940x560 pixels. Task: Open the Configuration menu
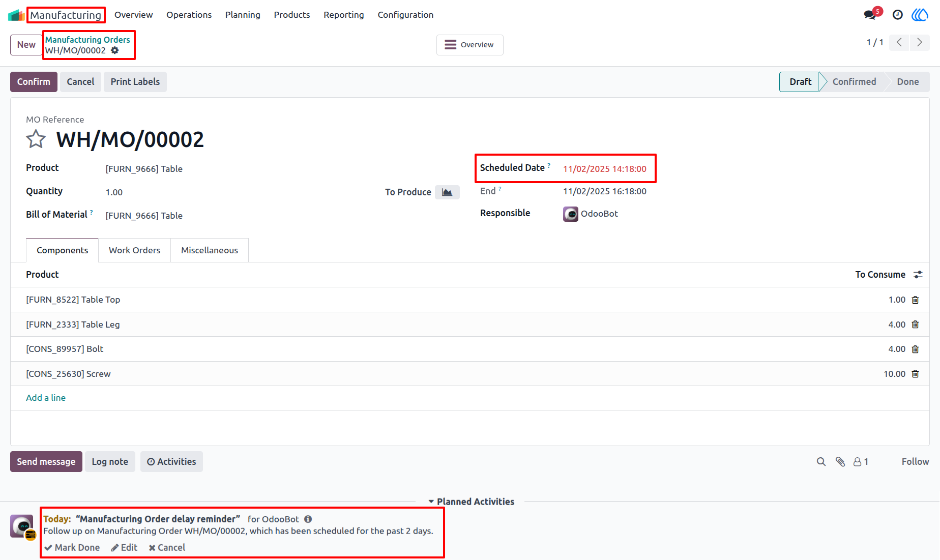coord(405,15)
